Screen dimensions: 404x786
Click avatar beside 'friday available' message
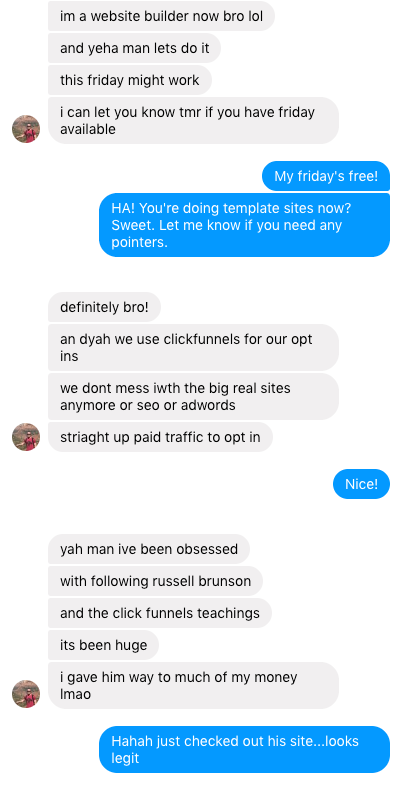[26, 129]
